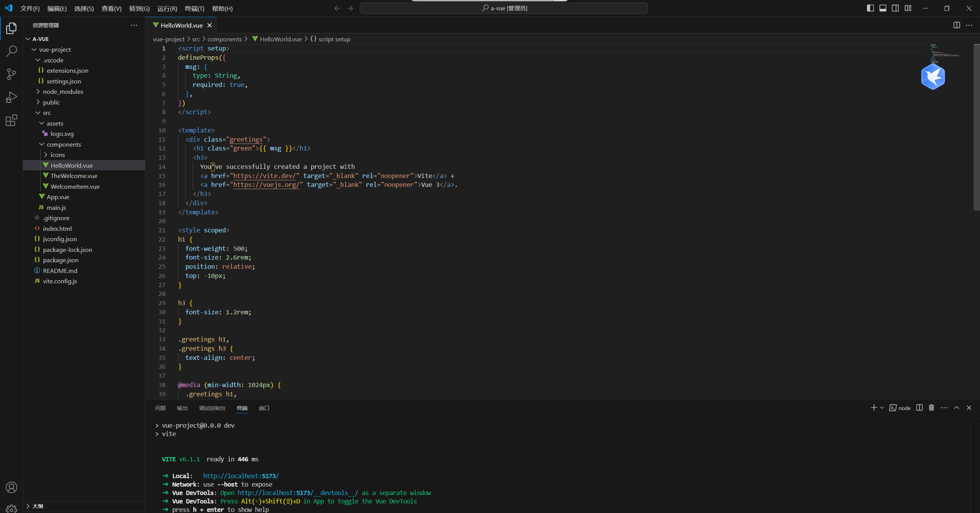
Task: Open the 编辑(E) menu
Action: pos(57,8)
